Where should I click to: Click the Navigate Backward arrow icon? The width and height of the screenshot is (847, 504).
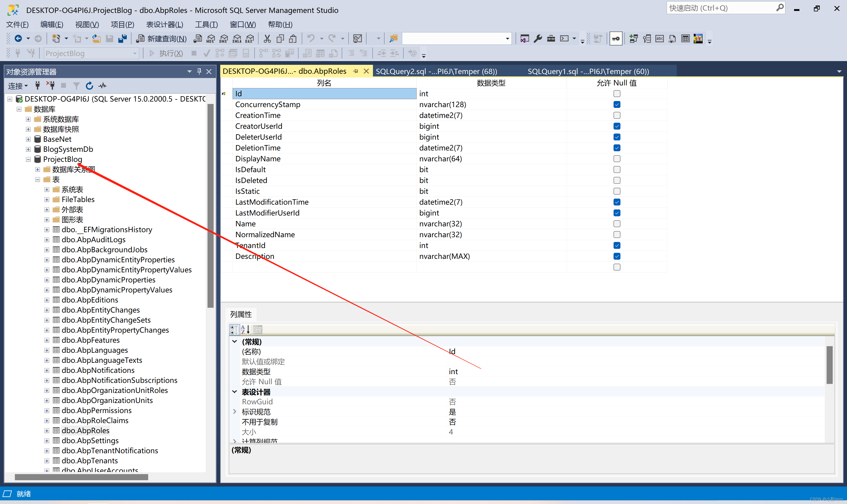tap(18, 39)
